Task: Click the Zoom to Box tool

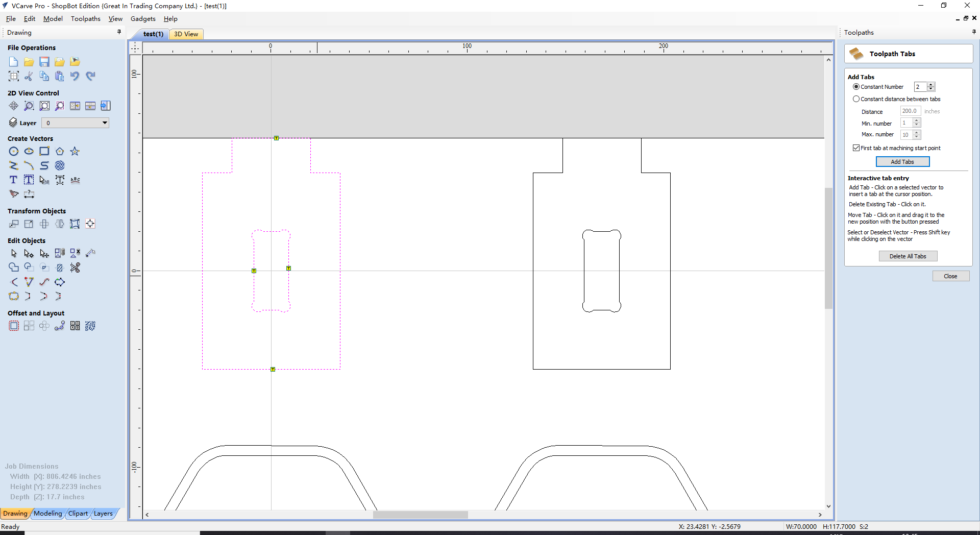Action: coord(29,106)
